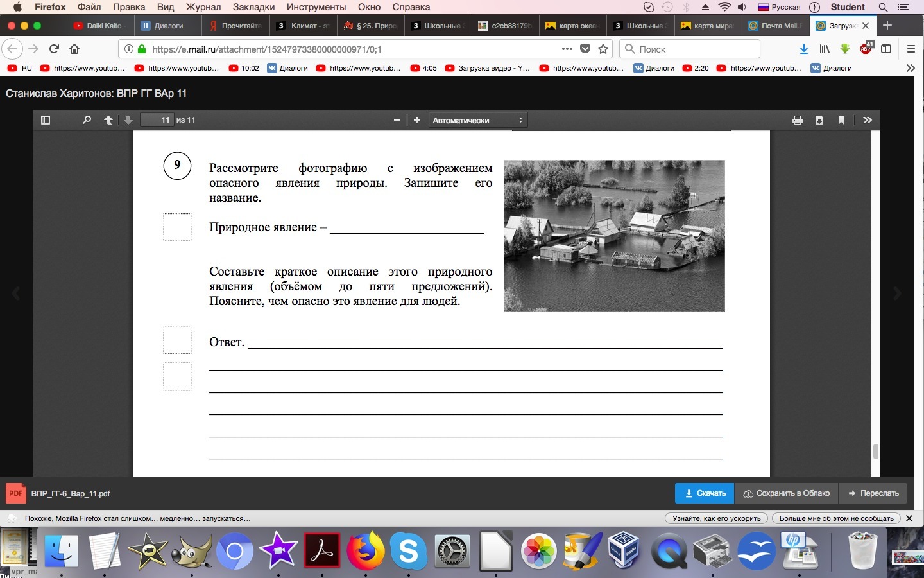
Task: Open the PDF viewer search magnifier
Action: point(87,120)
